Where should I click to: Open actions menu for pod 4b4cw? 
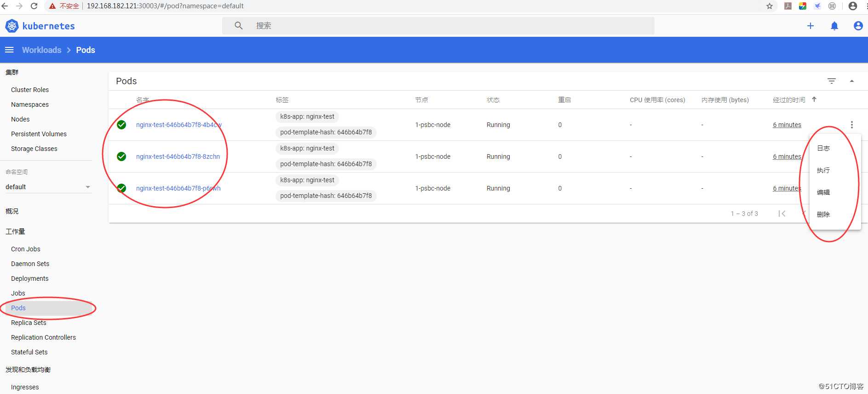pyautogui.click(x=852, y=125)
